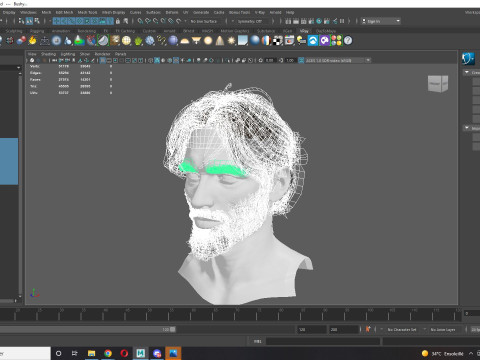
Task: Switch to the Substance shelf tab
Action: click(x=266, y=31)
